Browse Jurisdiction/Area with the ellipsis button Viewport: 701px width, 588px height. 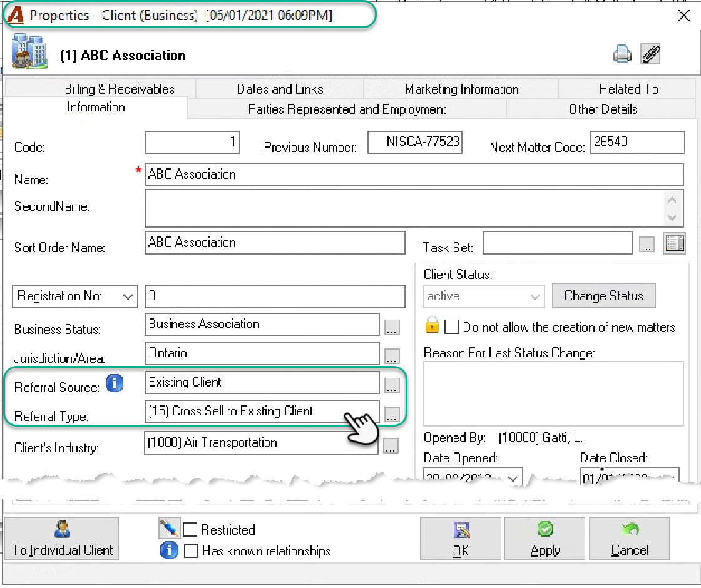tap(392, 356)
